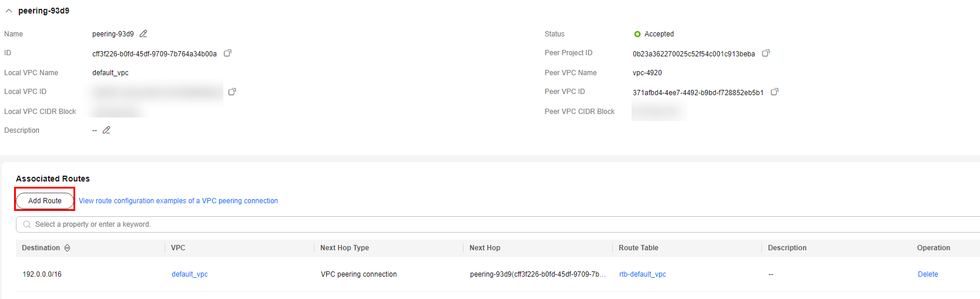The width and height of the screenshot is (980, 299).
Task: Sort routes by Destination
Action: [67, 248]
